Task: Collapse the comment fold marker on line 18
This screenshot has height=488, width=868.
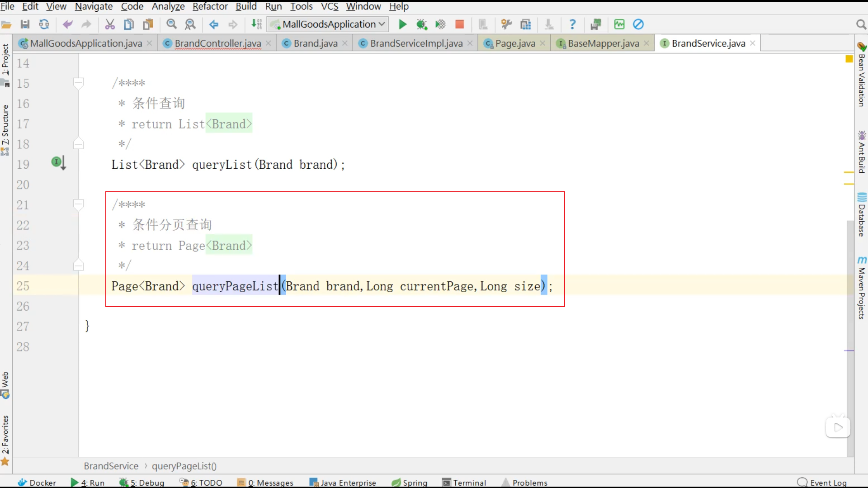Action: click(x=78, y=144)
